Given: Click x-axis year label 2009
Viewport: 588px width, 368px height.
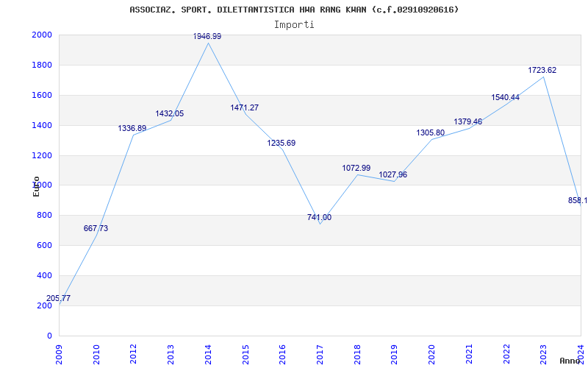Looking at the screenshot, I should [x=59, y=355].
